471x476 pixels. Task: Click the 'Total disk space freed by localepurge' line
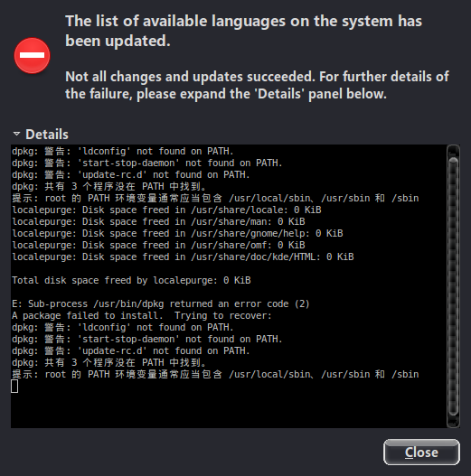131,280
